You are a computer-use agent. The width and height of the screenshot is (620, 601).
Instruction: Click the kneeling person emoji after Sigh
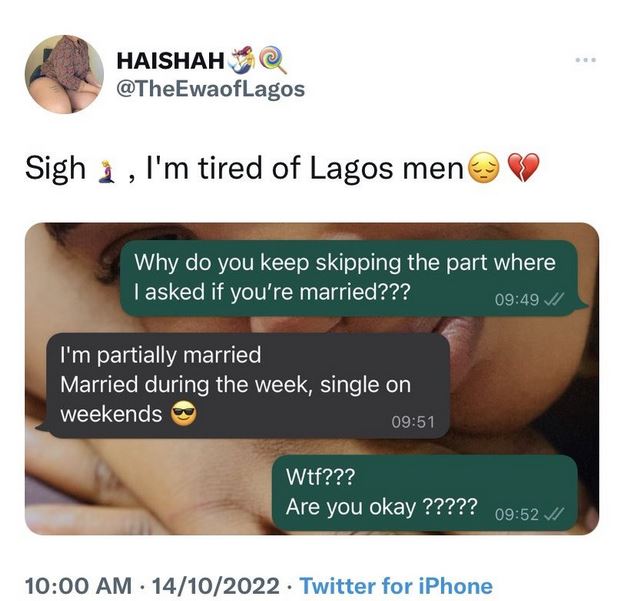[106, 171]
